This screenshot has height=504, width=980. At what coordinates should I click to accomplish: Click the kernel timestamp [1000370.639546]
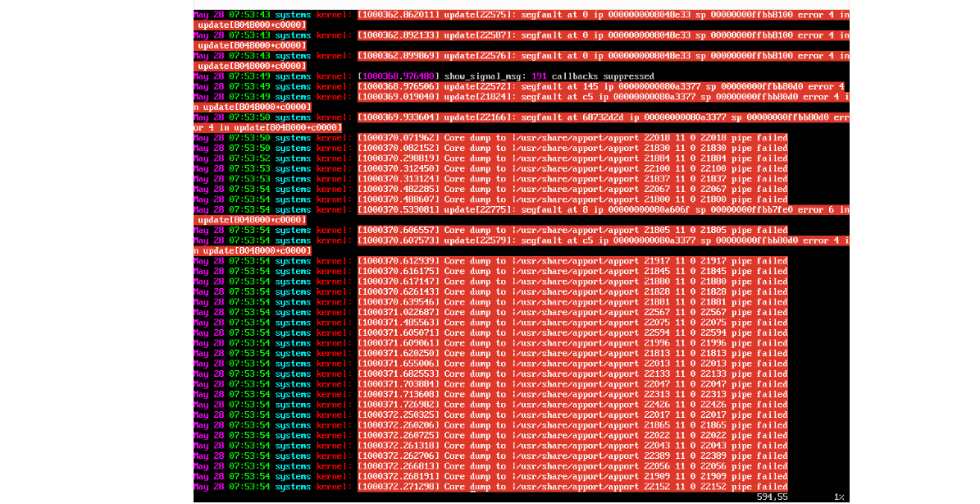(399, 302)
